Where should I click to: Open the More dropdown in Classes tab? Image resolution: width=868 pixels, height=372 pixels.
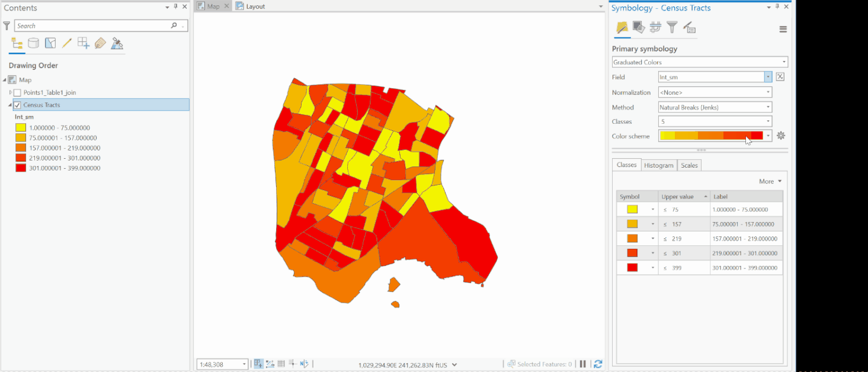click(771, 181)
